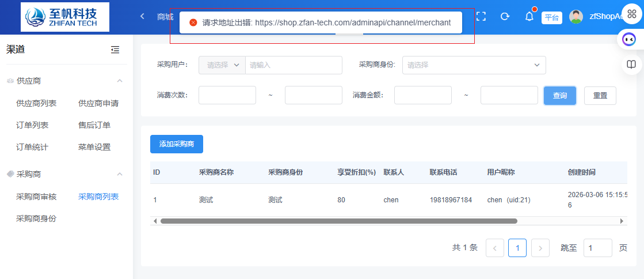Open the four-squares app grid icon
644x279 pixels.
click(631, 15)
